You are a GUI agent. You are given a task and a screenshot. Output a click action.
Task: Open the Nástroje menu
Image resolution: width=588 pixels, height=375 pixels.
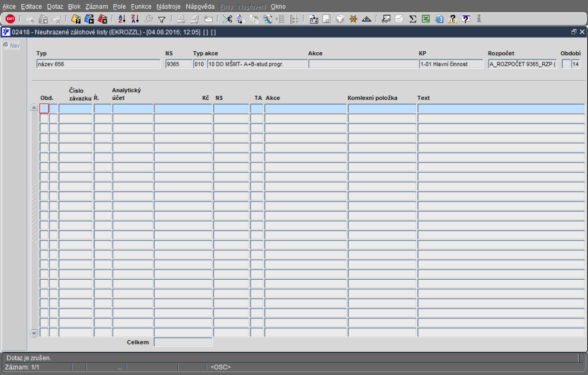[168, 6]
